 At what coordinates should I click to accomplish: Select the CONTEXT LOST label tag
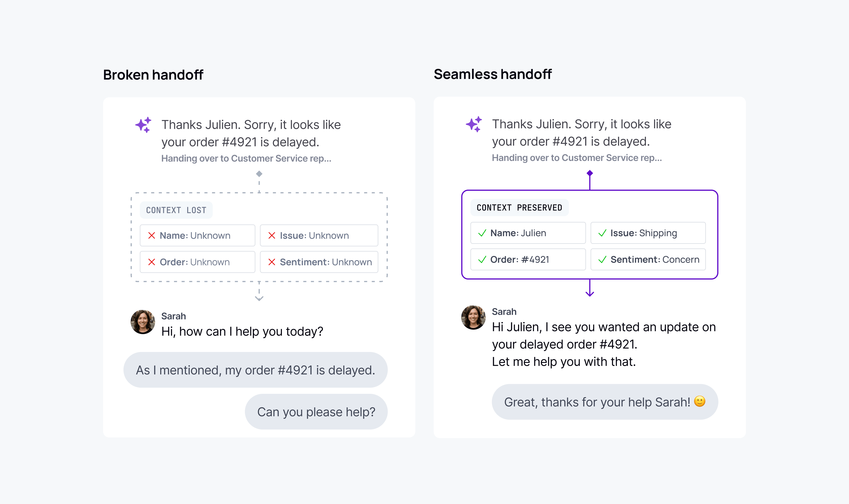coord(176,210)
